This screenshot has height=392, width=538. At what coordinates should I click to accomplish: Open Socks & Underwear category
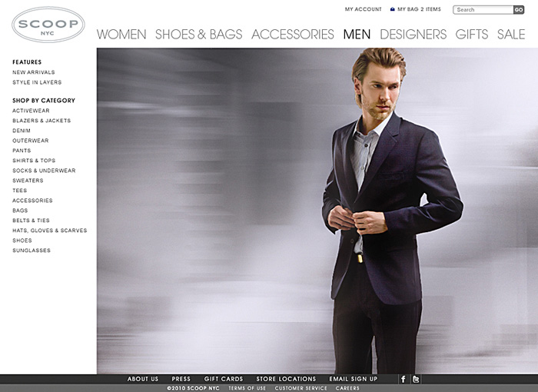click(x=44, y=171)
